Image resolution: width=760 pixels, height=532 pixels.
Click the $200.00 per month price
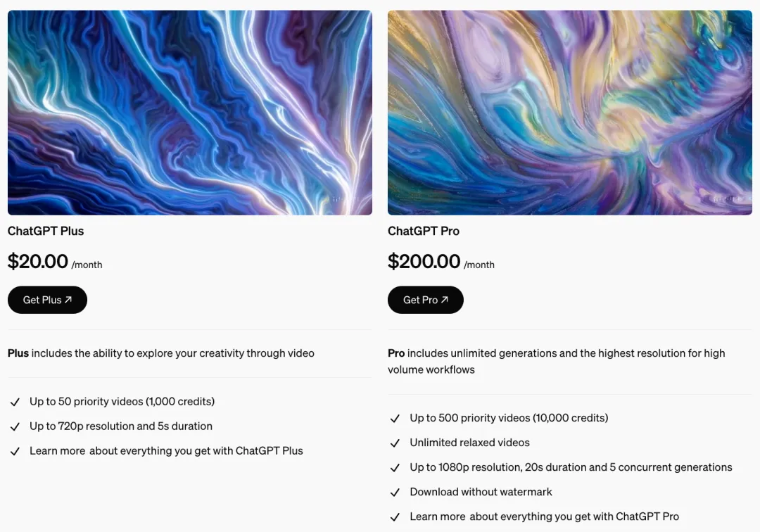click(x=441, y=262)
